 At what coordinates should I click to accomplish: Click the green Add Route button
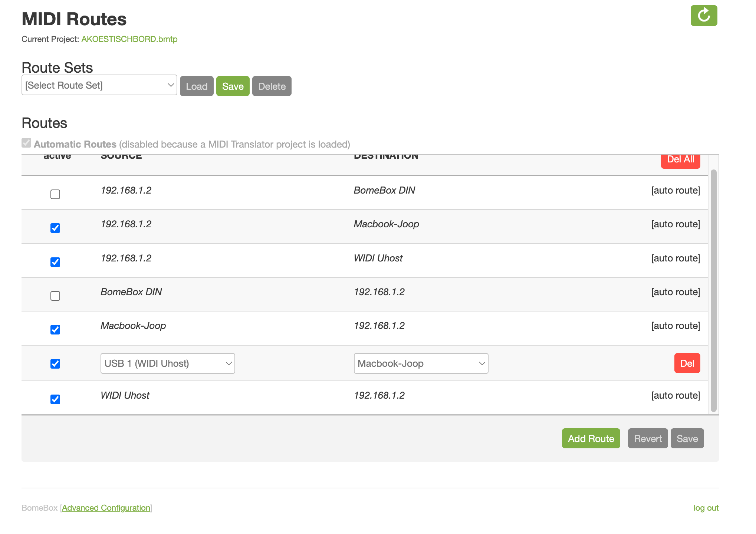[x=591, y=438]
